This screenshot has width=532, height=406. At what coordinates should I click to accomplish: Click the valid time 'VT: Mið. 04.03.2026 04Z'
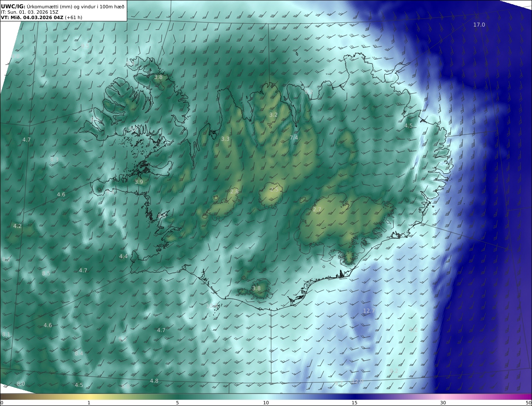coord(32,17)
